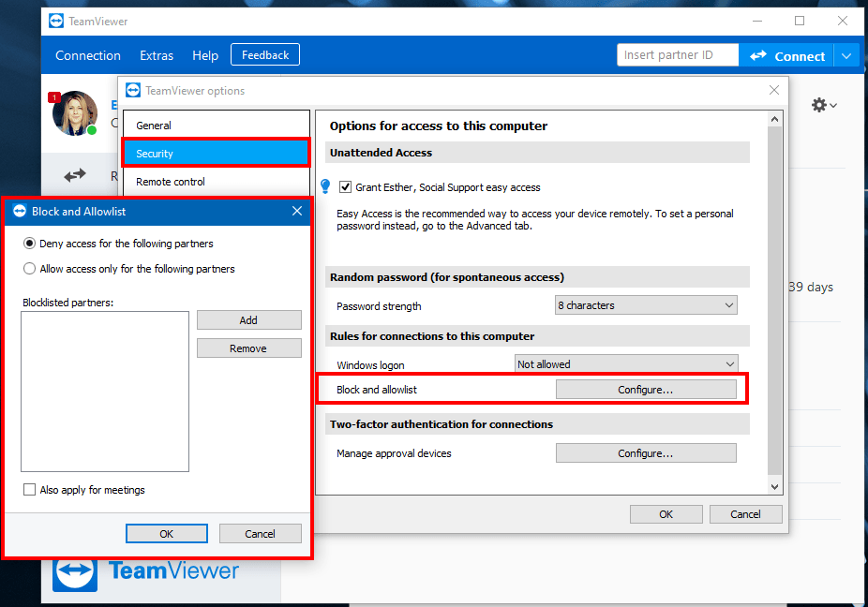Click the lightbulb hint icon
868x607 pixels.
click(x=323, y=186)
